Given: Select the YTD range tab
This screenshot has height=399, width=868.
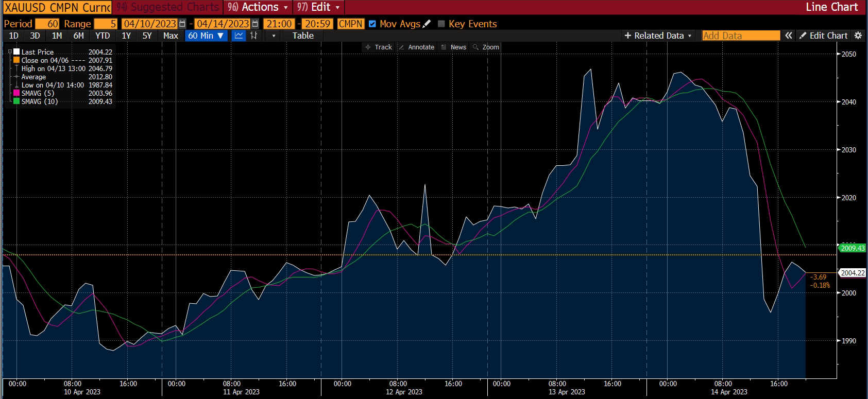Looking at the screenshot, I should [103, 36].
